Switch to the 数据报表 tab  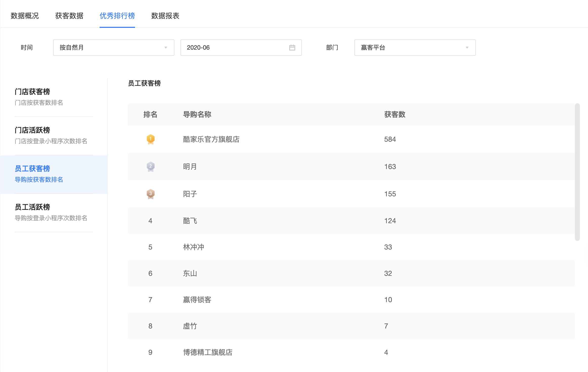click(x=165, y=16)
